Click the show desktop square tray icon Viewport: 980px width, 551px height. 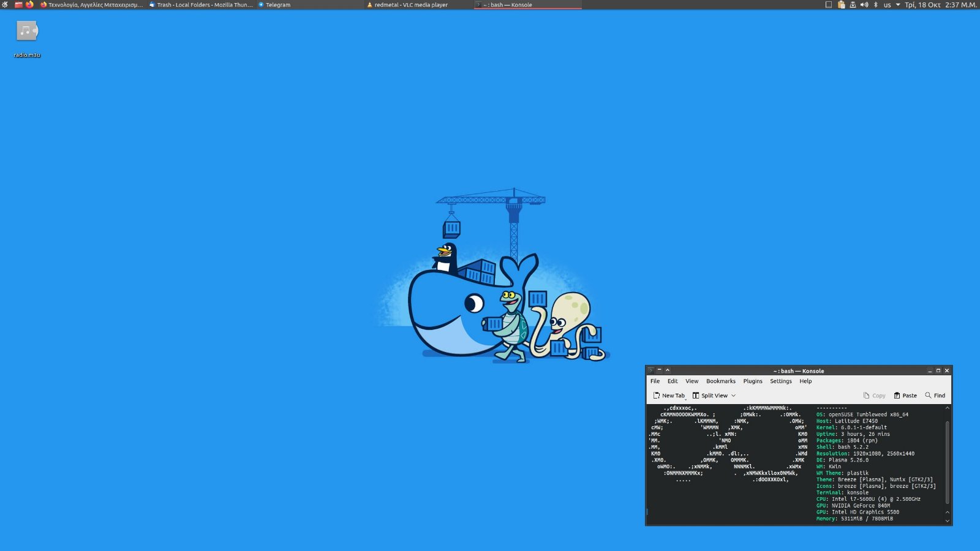829,4
